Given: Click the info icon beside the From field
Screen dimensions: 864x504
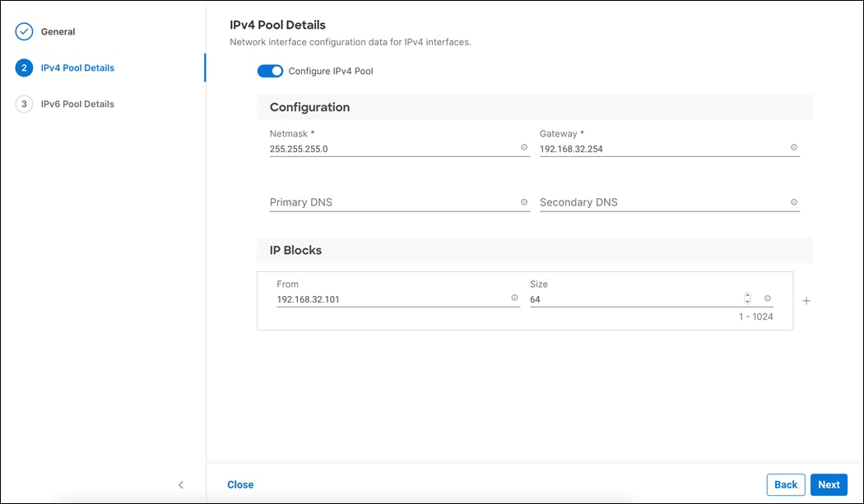Looking at the screenshot, I should coord(513,298).
